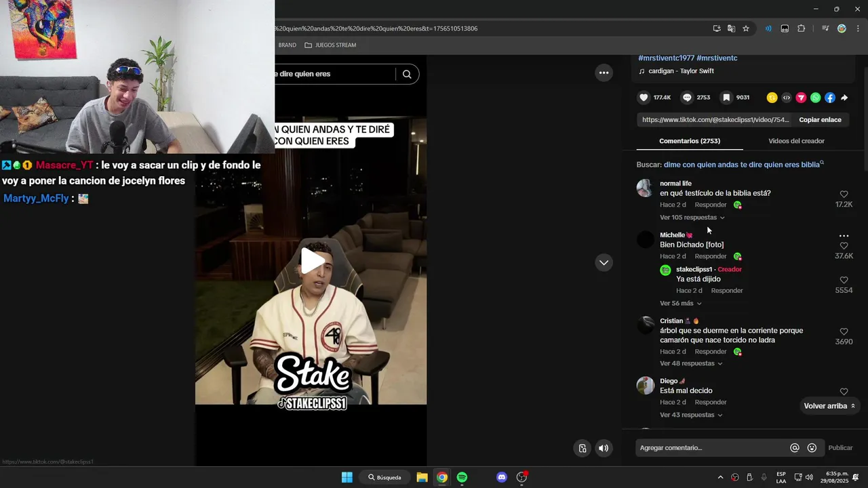Viewport: 868px width, 488px height.
Task: Reply to Cristian's comment
Action: [x=711, y=352]
